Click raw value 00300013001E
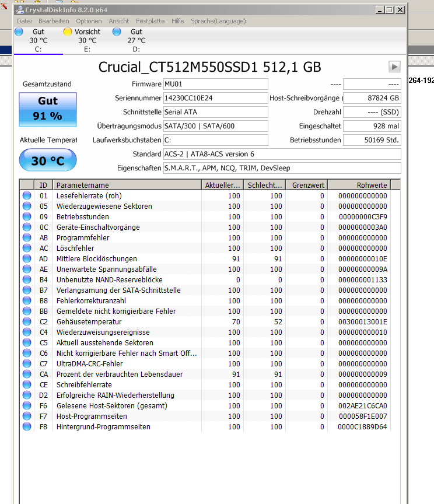This screenshot has height=504, width=434. [363, 322]
